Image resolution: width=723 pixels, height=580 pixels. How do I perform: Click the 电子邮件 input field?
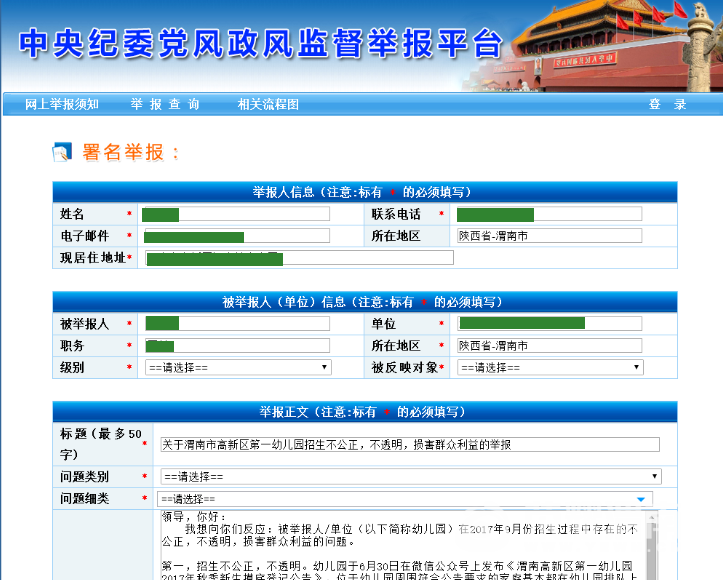[x=237, y=236]
